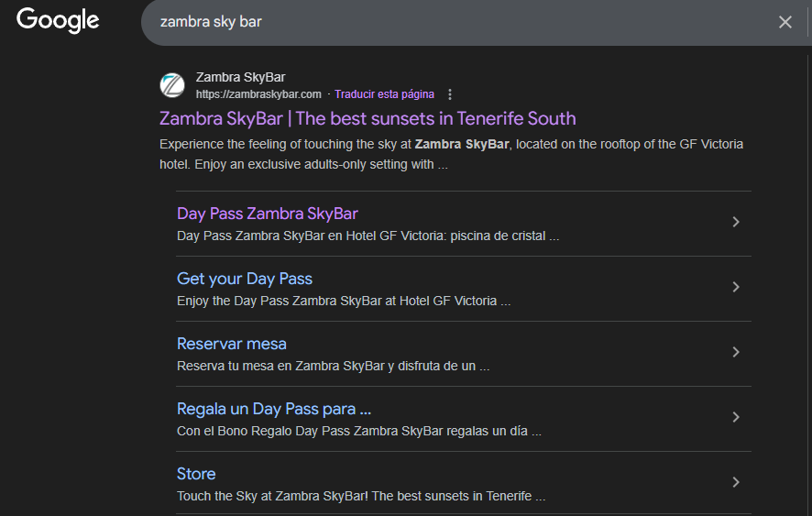Clear the search box with X

point(785,22)
